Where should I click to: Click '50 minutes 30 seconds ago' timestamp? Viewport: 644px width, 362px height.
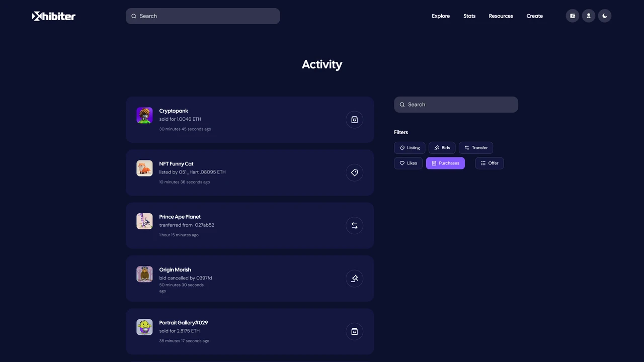point(182,288)
